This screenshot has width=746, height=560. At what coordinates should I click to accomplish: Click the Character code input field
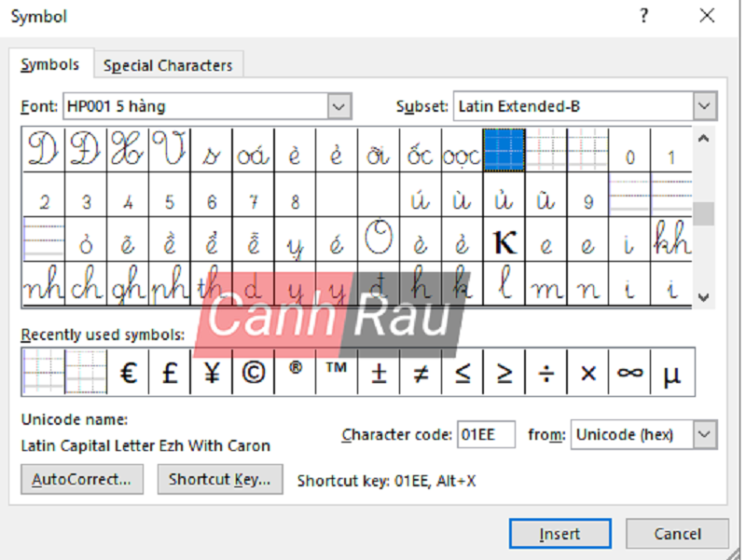click(485, 434)
